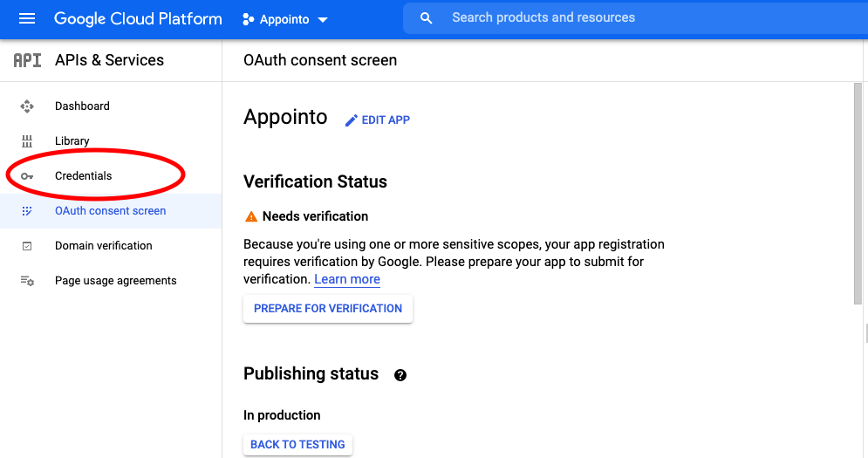Follow the Learn more link
The image size is (868, 458).
coord(347,279)
